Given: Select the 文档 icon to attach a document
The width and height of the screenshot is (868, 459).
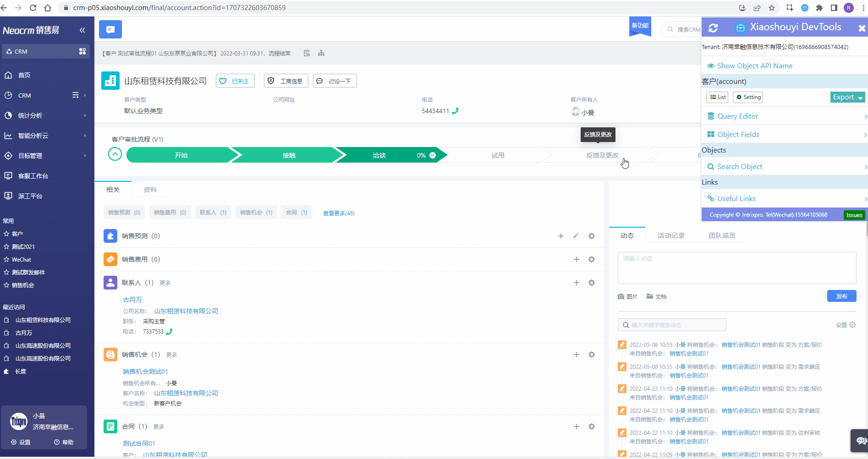Looking at the screenshot, I should [x=649, y=296].
